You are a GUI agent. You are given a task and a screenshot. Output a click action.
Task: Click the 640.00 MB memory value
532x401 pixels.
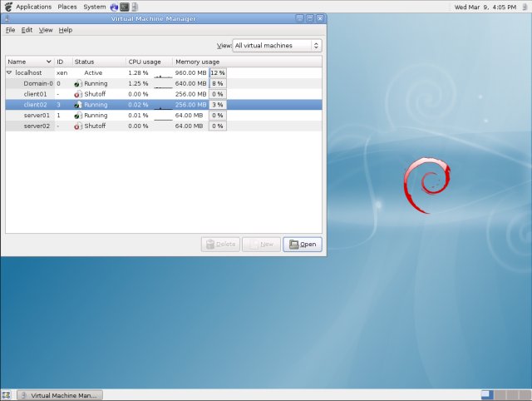[x=190, y=83]
